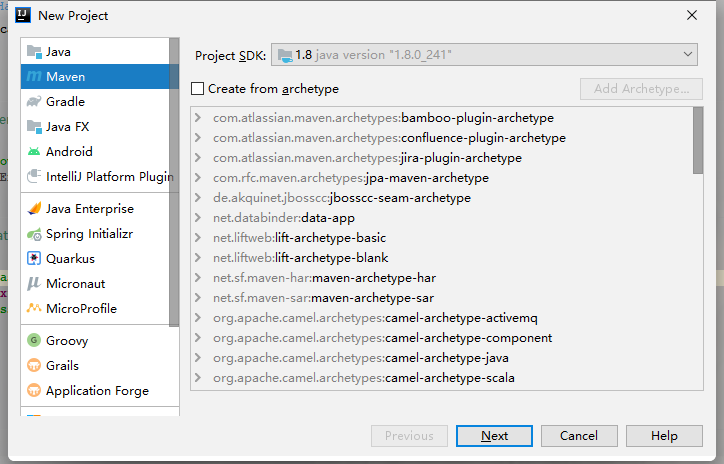724x464 pixels.
Task: Click the Gradle elephant icon
Action: (34, 101)
